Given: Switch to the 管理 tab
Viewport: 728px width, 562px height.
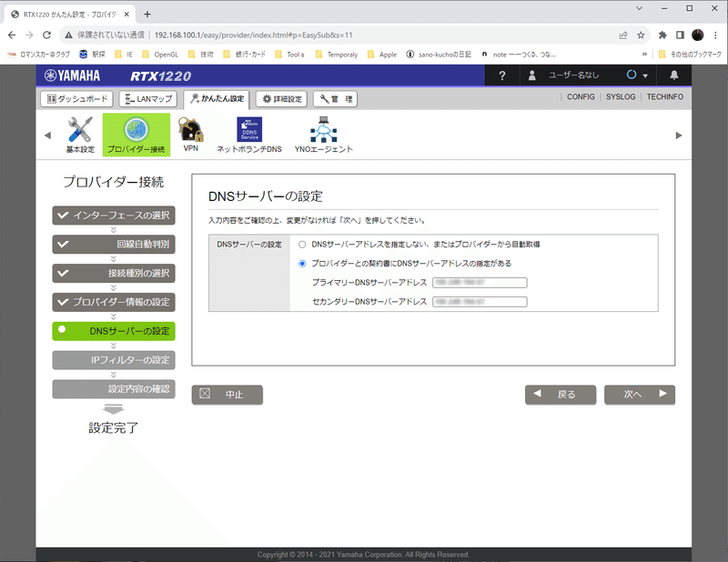Looking at the screenshot, I should point(335,99).
